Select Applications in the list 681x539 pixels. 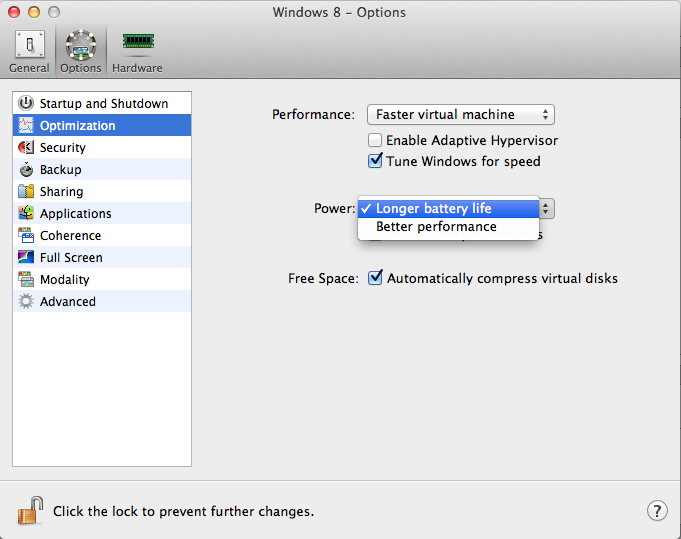click(x=102, y=213)
